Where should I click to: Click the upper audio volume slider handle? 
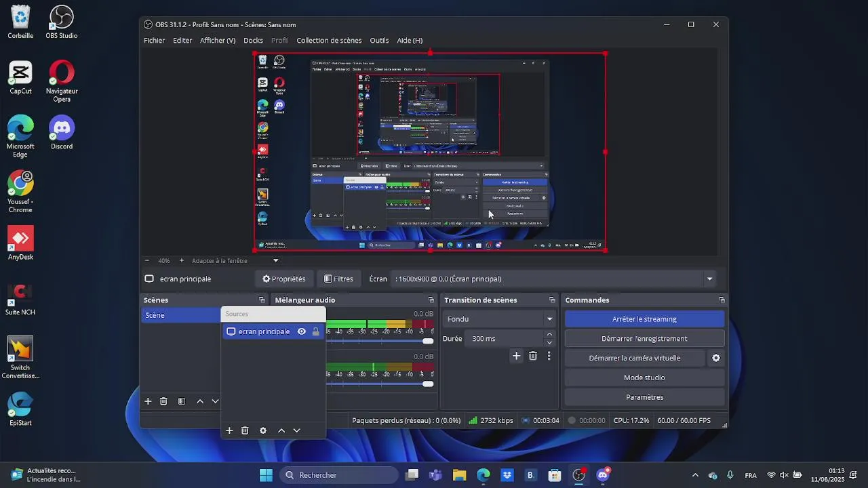[428, 341]
